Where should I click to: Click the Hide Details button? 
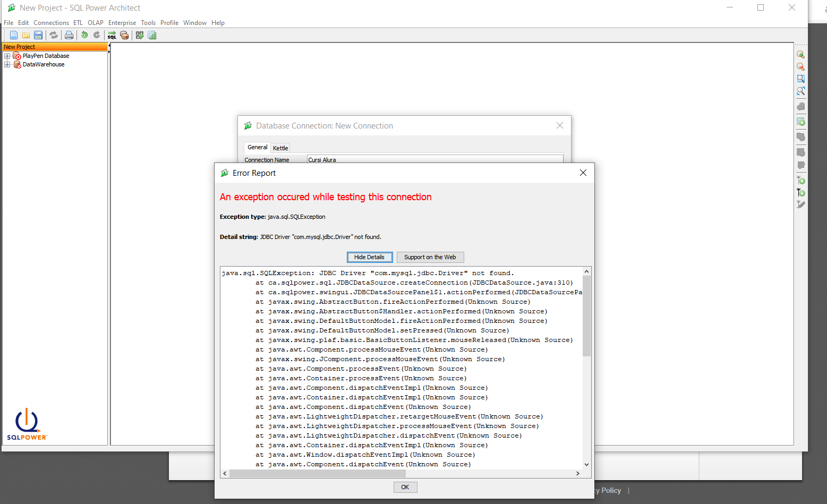(x=369, y=257)
